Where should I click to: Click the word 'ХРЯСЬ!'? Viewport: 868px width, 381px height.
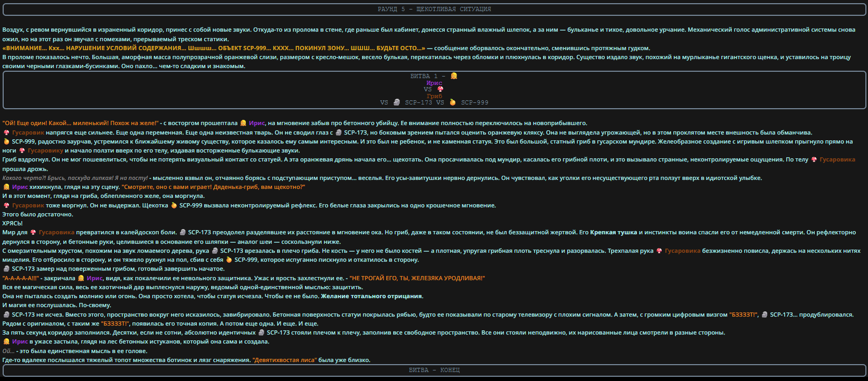tap(13, 223)
